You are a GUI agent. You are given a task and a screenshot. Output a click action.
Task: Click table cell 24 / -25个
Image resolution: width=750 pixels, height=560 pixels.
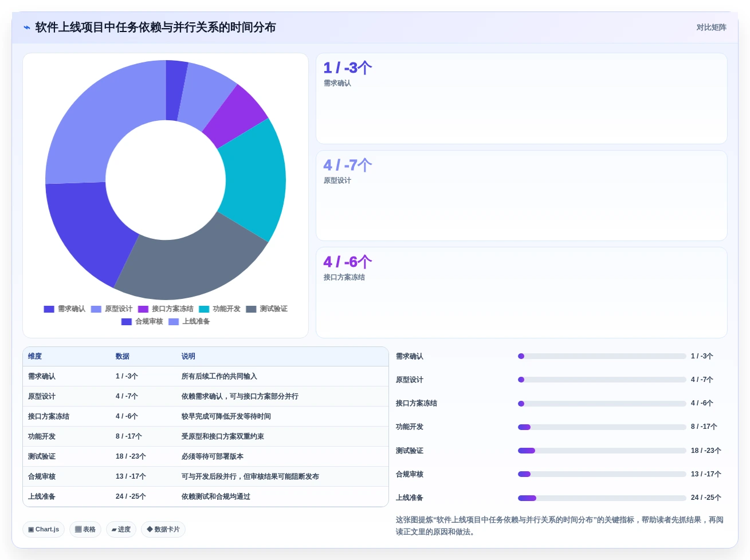point(131,496)
